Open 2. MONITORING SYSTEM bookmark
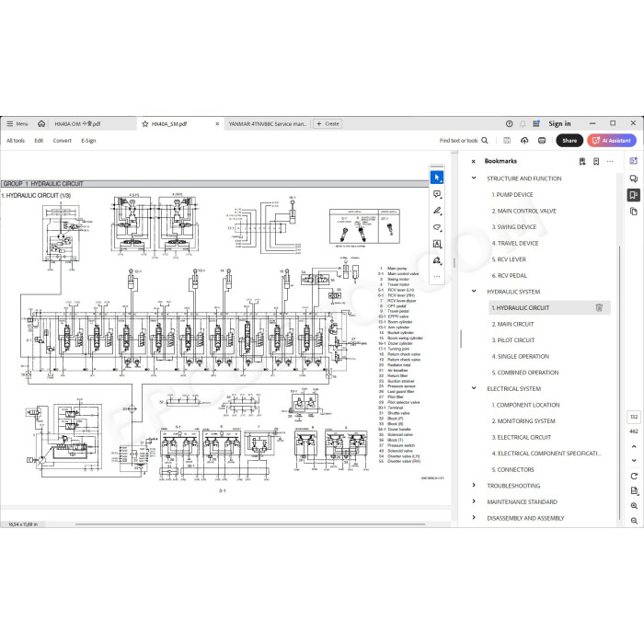The image size is (644, 644). point(523,421)
